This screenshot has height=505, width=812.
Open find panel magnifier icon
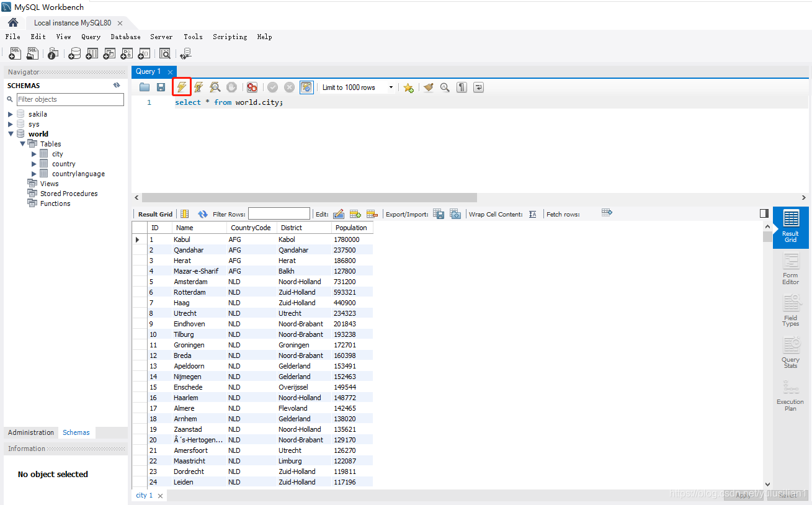click(x=445, y=87)
